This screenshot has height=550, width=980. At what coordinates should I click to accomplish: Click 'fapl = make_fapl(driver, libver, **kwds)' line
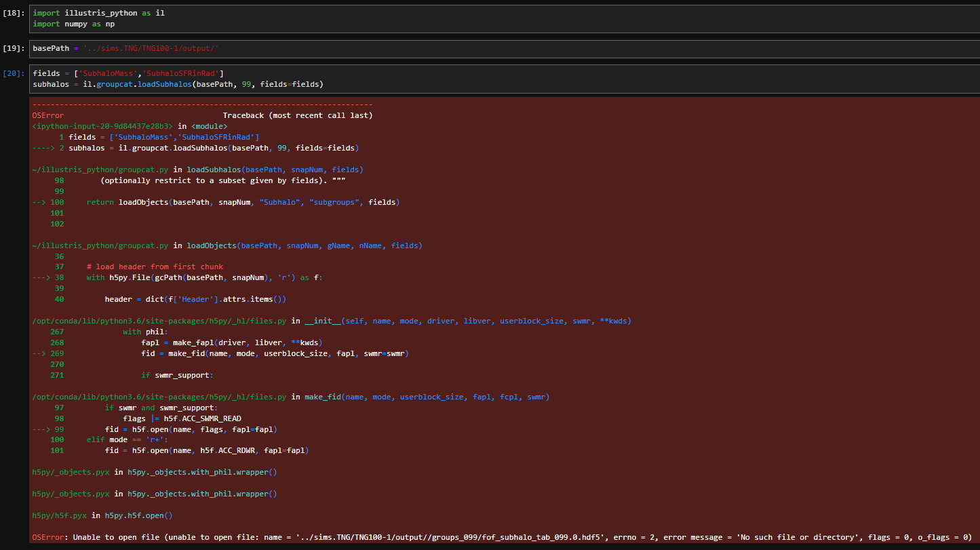(231, 342)
